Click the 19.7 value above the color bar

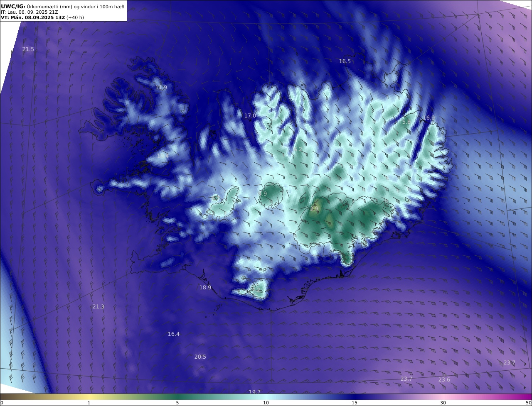click(x=255, y=392)
